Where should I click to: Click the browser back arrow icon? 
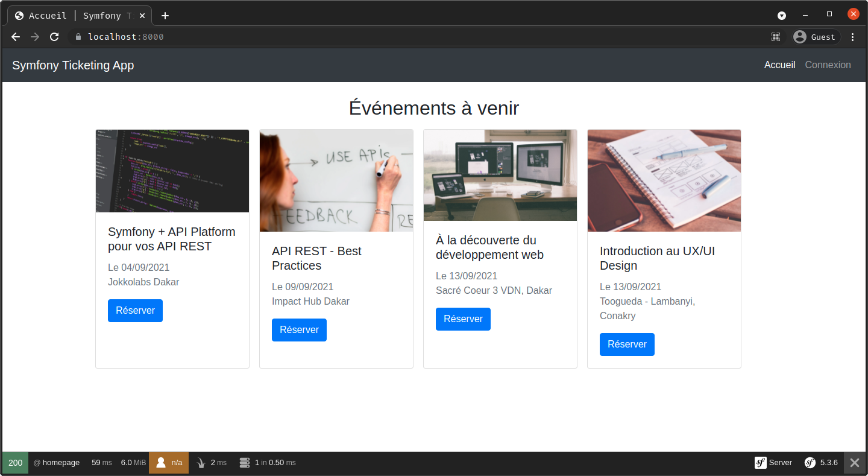coord(16,37)
